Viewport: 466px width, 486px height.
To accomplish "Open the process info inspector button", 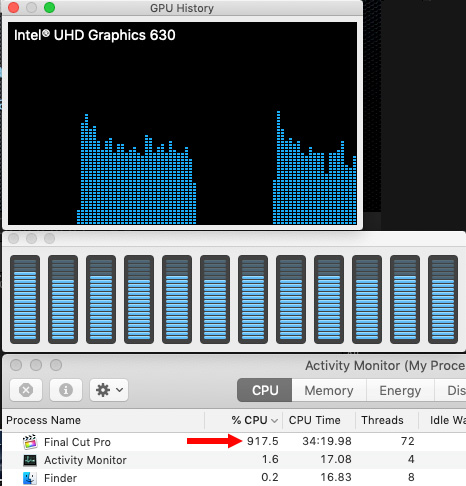I will pos(66,390).
